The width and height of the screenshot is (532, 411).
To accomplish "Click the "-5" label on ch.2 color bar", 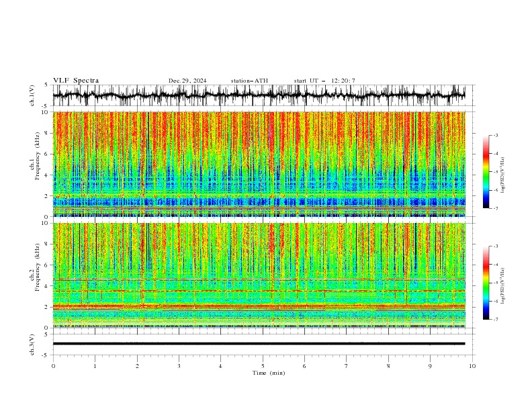I will (495, 283).
